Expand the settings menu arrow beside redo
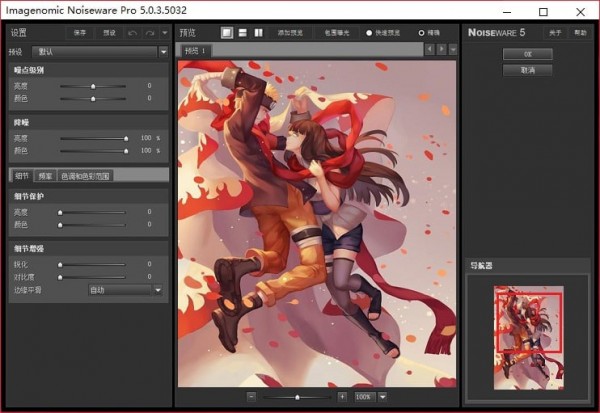 163,33
